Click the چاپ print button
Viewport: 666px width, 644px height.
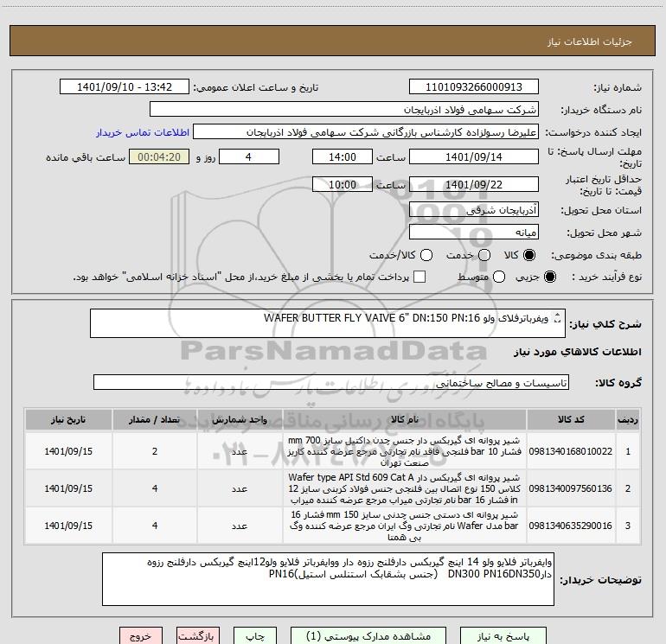255,636
